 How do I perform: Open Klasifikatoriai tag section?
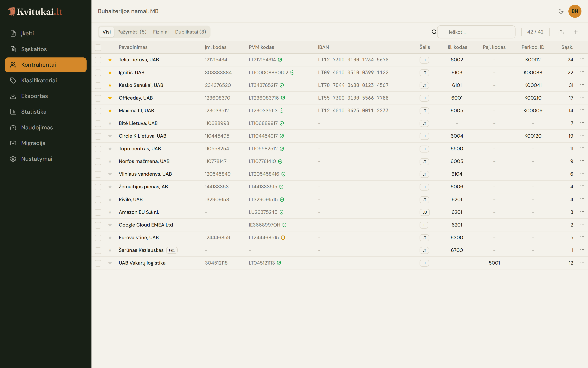[46, 81]
